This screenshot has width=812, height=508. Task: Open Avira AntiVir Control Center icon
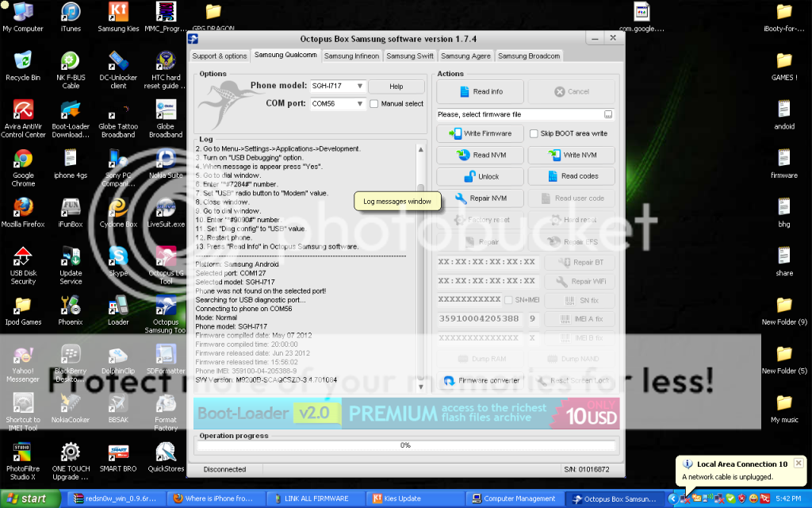pyautogui.click(x=23, y=119)
